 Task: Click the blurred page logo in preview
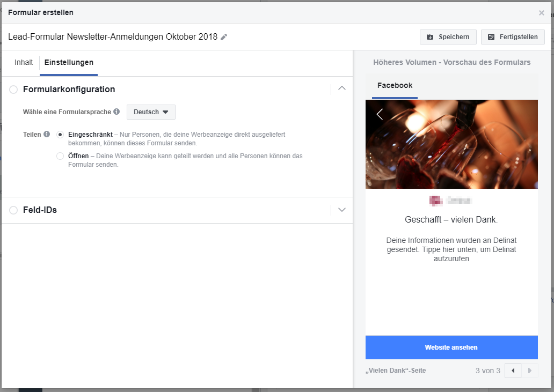coord(436,201)
